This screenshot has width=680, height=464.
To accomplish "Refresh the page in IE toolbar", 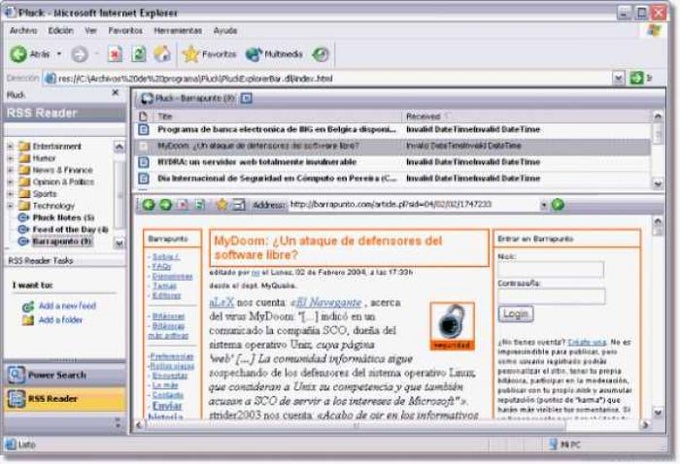I will [x=138, y=54].
